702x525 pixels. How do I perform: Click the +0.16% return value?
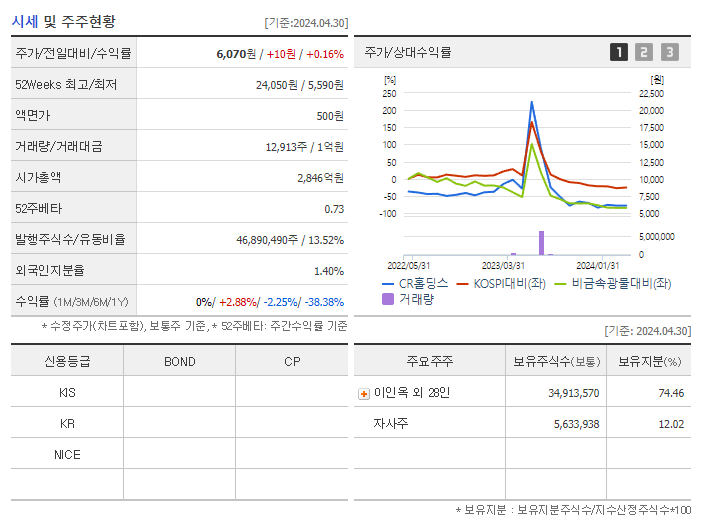325,54
